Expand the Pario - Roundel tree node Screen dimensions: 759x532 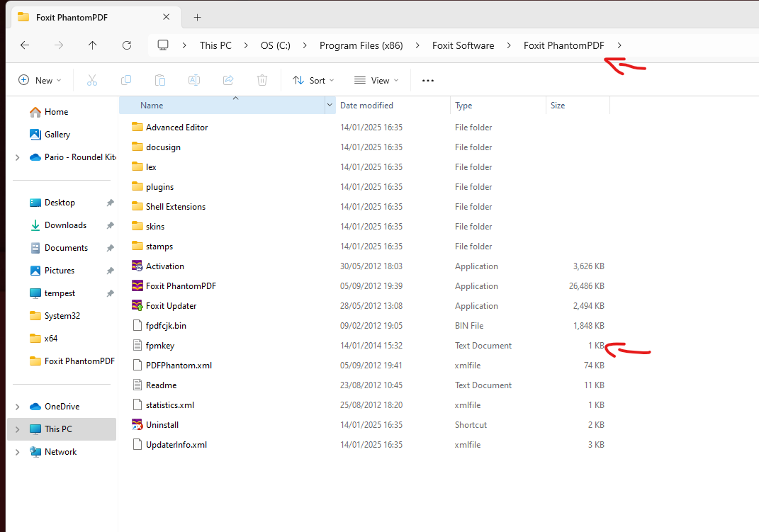click(x=18, y=157)
